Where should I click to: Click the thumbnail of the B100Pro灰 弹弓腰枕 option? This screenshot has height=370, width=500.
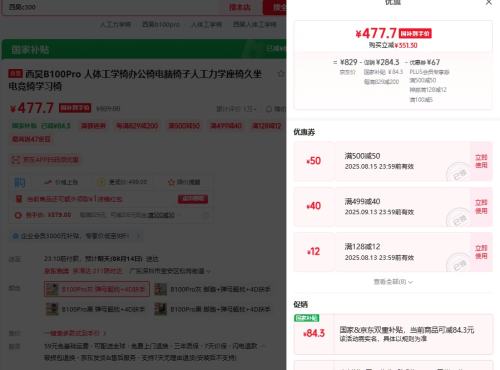(x=52, y=289)
